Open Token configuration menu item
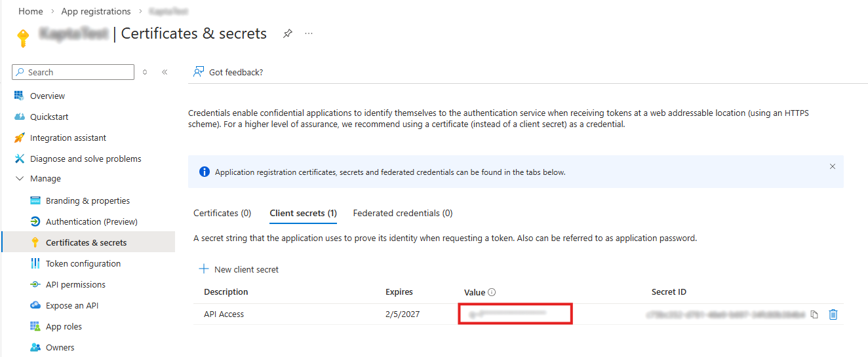 [83, 263]
